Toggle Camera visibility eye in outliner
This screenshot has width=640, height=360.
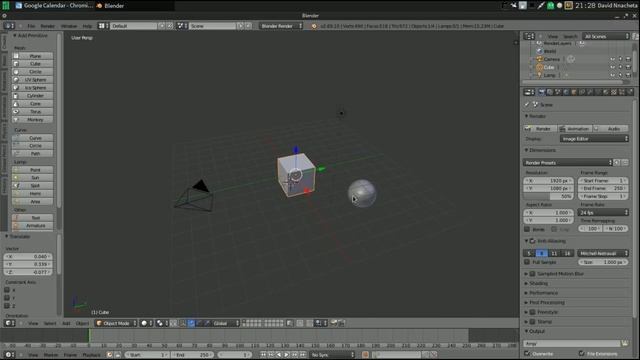tap(613, 59)
